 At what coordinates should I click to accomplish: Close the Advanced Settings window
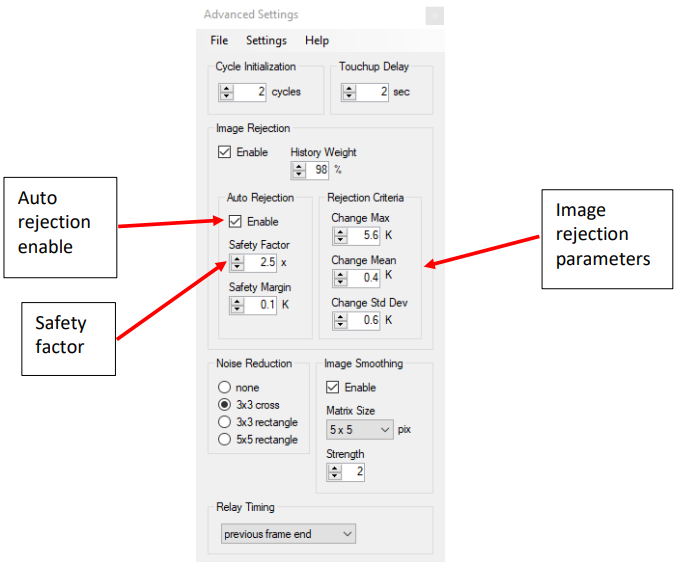[434, 15]
